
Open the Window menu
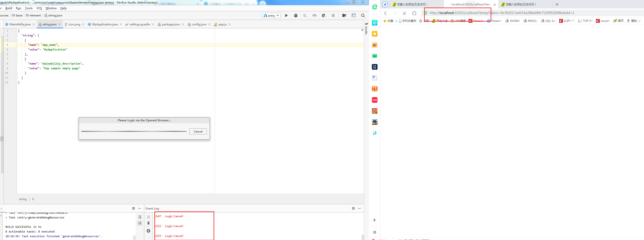pyautogui.click(x=51, y=8)
